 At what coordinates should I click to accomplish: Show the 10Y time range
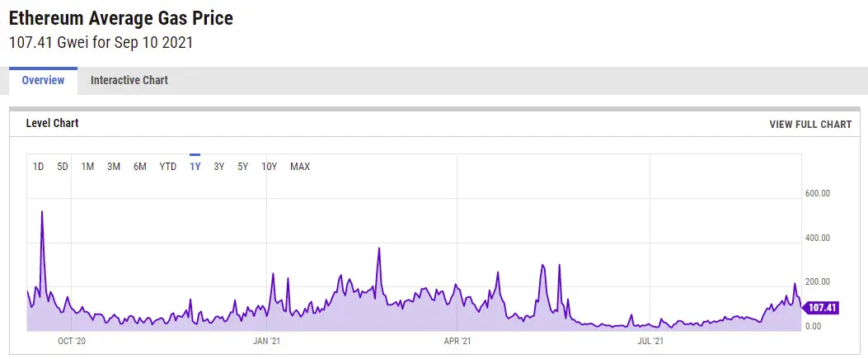coord(269,166)
